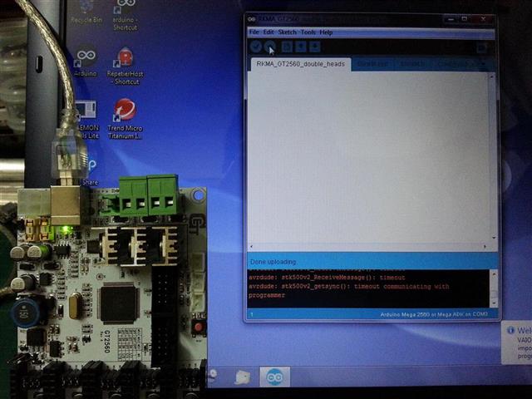This screenshot has width=532, height=399.
Task: Click the Save sketch toolbar icon
Action: (x=314, y=47)
